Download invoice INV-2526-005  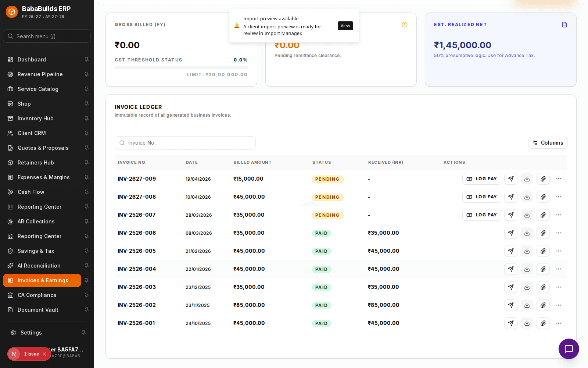[x=527, y=251]
